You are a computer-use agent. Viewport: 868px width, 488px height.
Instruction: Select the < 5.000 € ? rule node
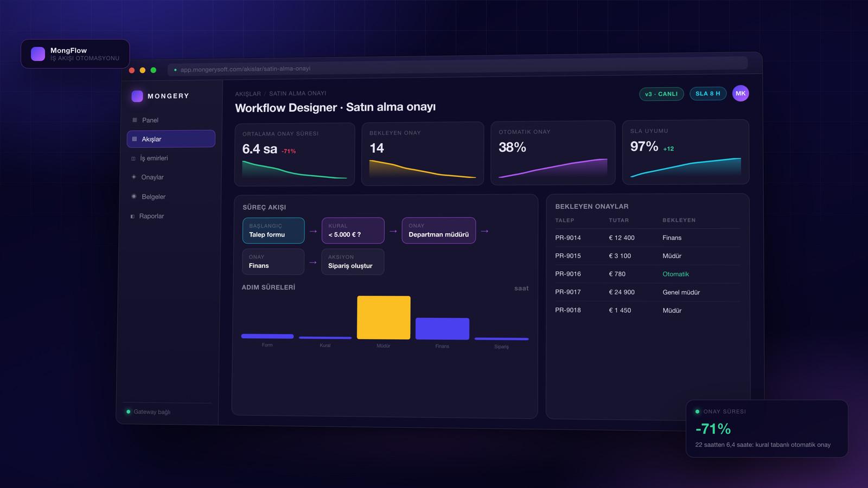click(353, 230)
